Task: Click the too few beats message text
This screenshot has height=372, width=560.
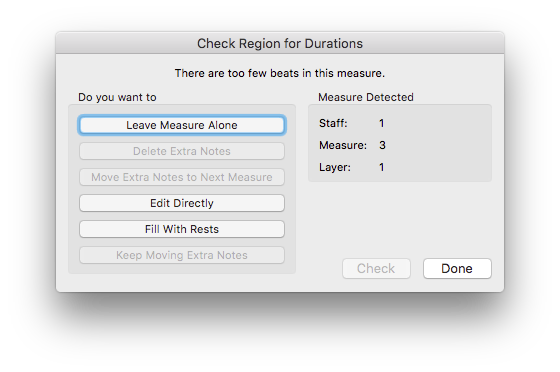Action: pos(280,73)
